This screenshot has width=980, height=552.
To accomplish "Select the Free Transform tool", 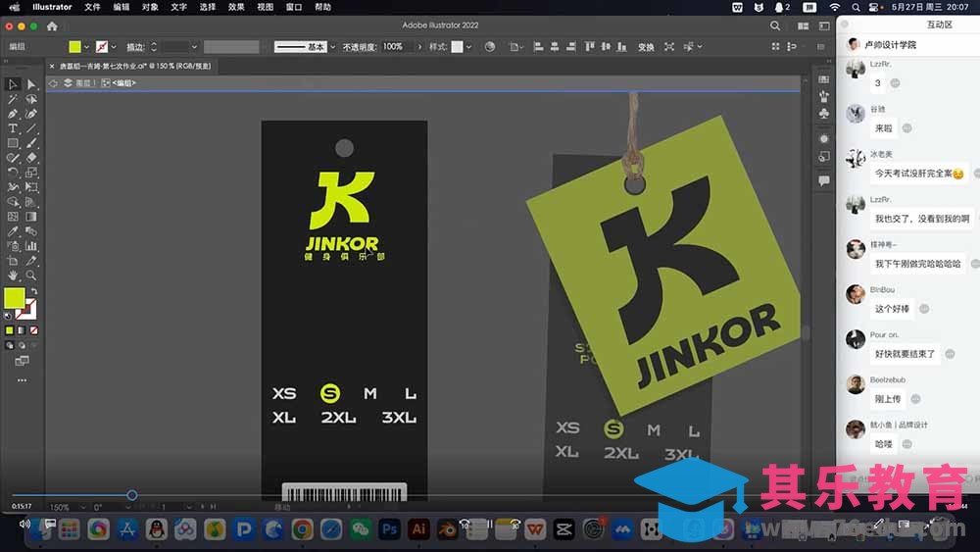I will click(31, 187).
